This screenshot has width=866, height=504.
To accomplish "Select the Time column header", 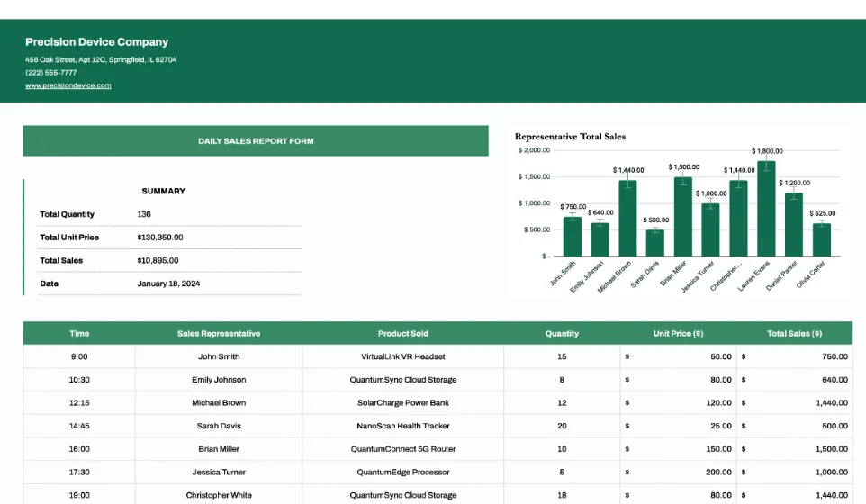I will click(79, 333).
